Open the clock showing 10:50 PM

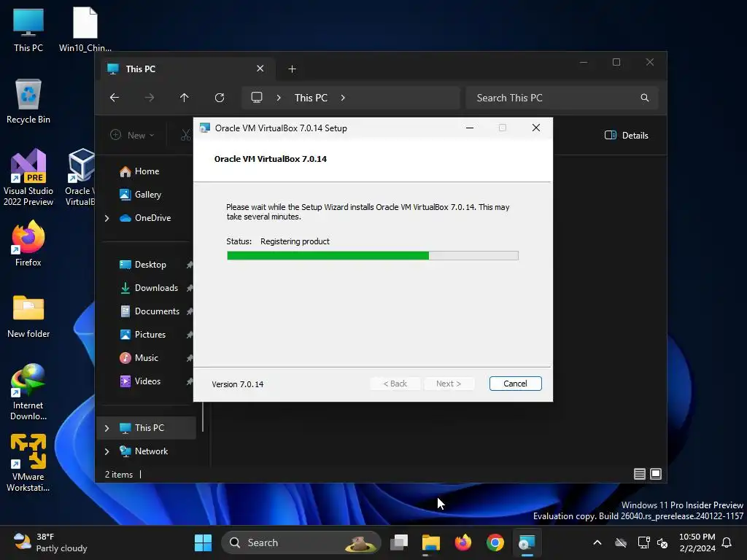(x=697, y=542)
